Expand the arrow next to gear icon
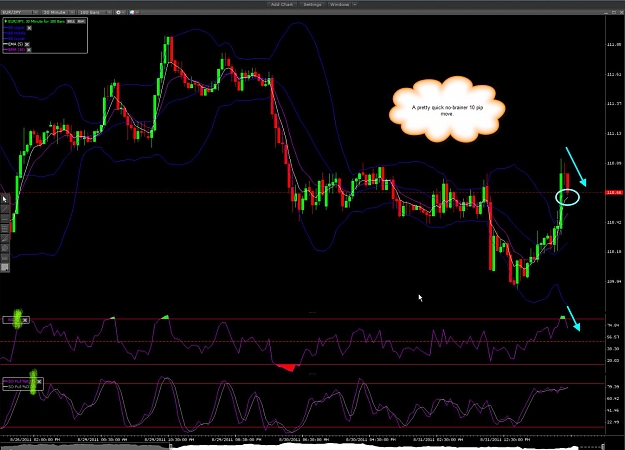Viewport: 625px width, 450px height. tap(124, 12)
